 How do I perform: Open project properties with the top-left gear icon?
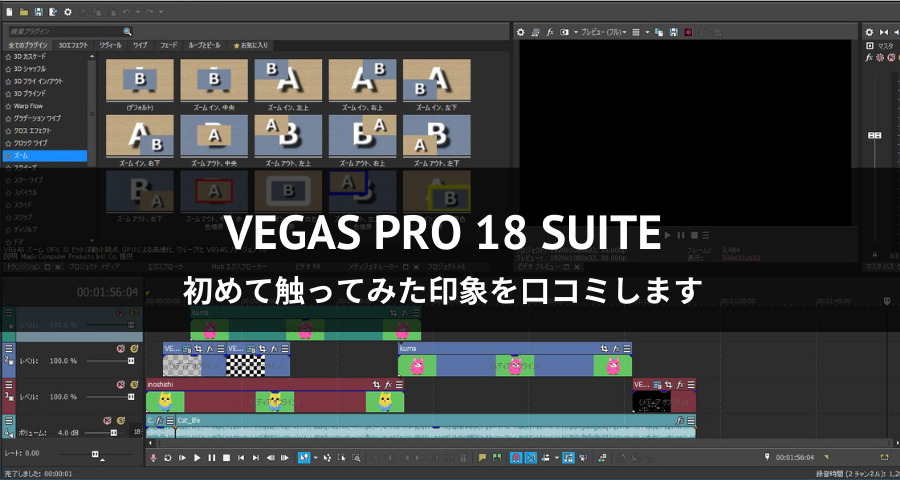pyautogui.click(x=68, y=11)
